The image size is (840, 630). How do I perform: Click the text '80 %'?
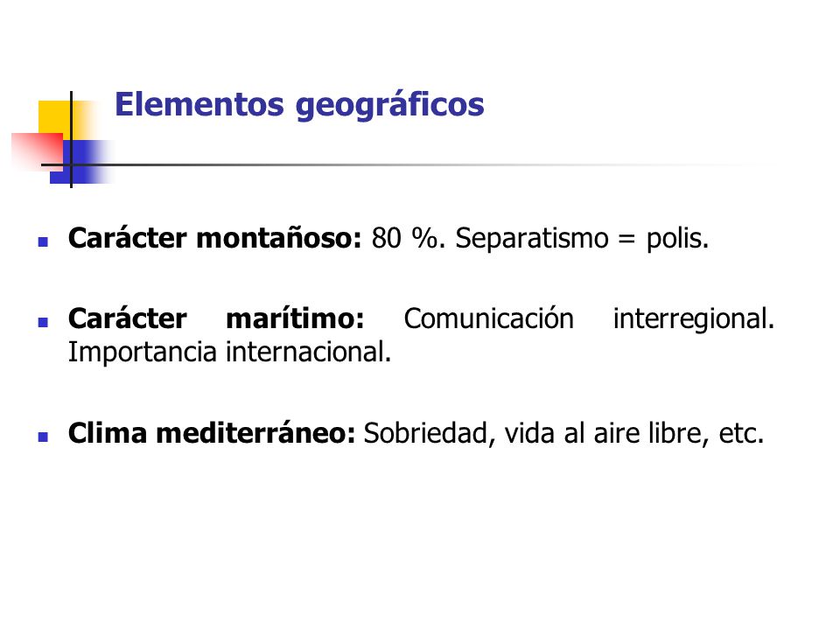404,238
